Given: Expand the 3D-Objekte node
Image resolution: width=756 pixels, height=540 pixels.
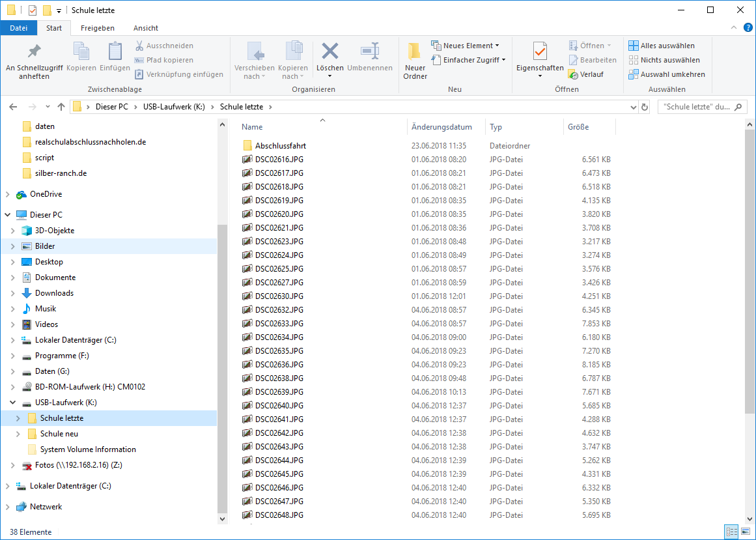Looking at the screenshot, I should click(x=13, y=231).
